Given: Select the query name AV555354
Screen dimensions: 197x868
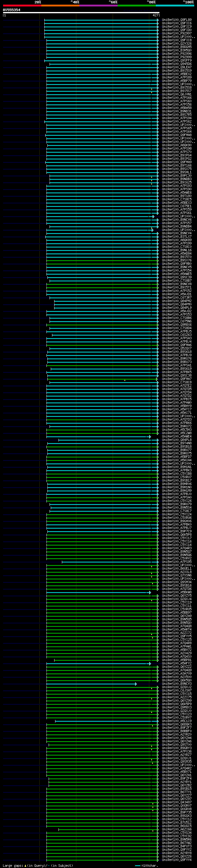Looking at the screenshot, I should [x=11, y=10].
